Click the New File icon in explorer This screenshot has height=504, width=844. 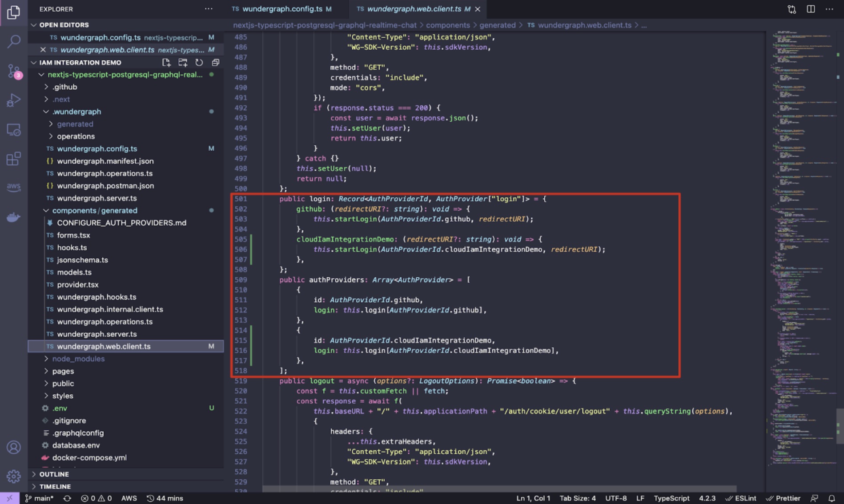166,63
